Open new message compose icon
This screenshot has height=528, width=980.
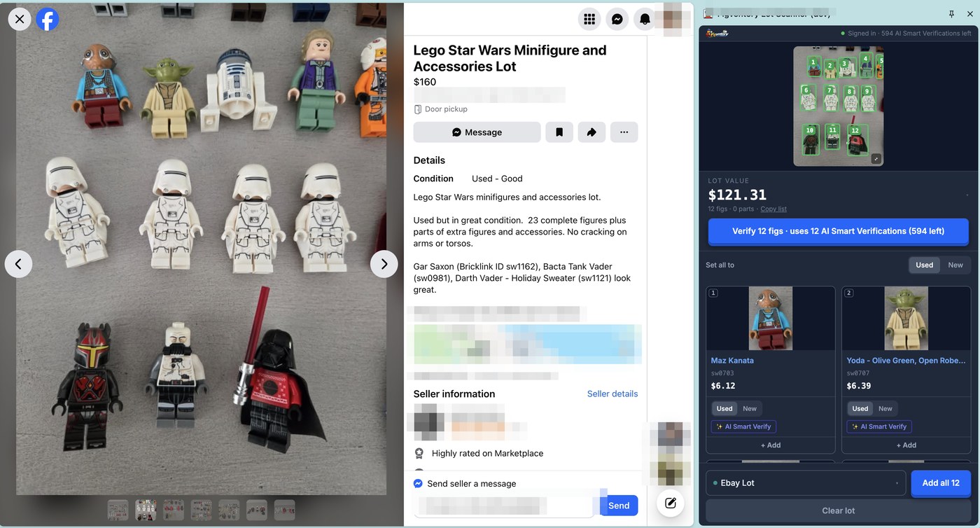click(x=670, y=502)
